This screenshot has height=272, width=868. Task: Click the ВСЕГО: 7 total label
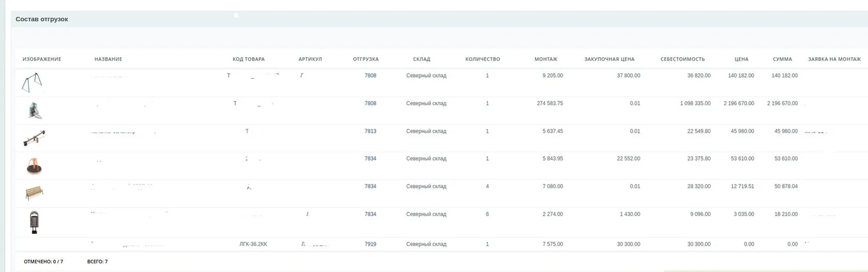tap(97, 262)
